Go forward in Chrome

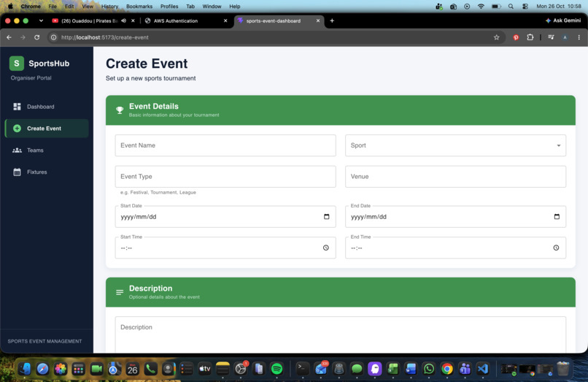[23, 37]
